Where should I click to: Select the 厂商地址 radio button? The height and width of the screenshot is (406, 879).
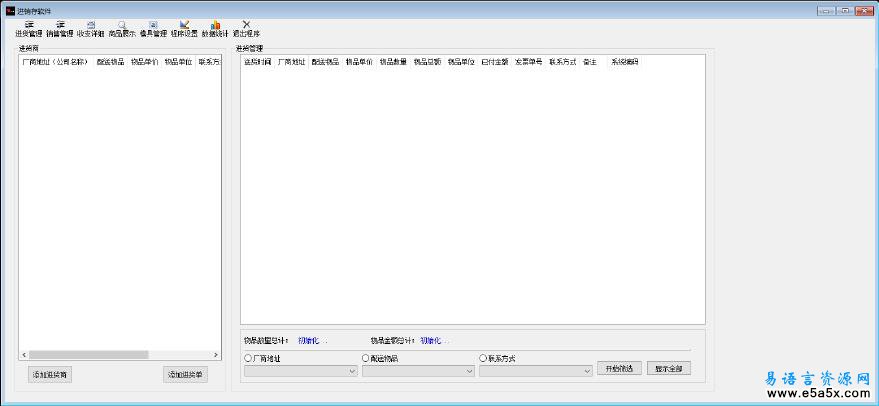click(248, 358)
